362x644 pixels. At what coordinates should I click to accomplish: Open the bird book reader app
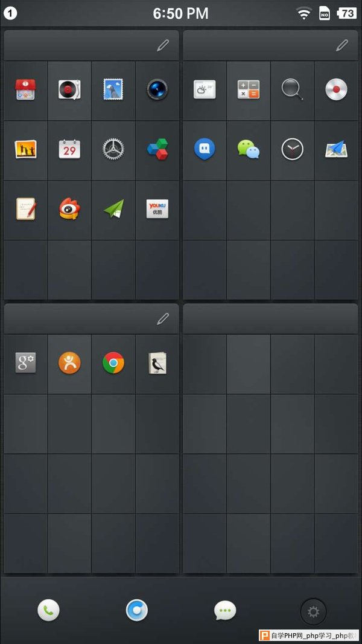pos(157,362)
